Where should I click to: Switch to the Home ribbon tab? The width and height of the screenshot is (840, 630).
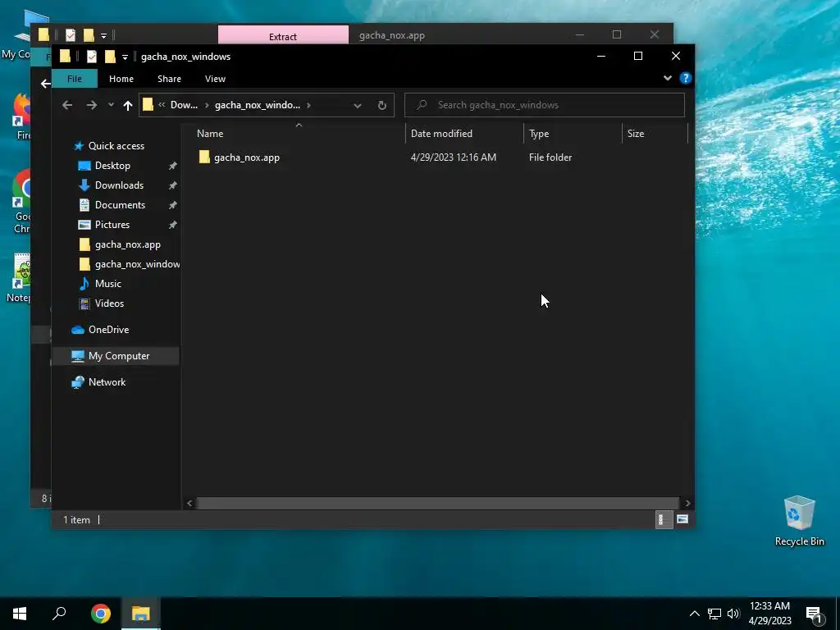tap(121, 79)
